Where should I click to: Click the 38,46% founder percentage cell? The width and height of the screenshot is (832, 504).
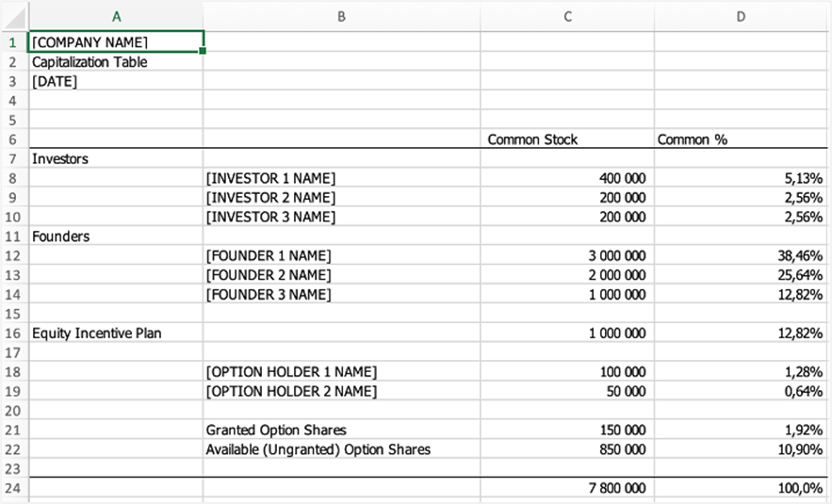(742, 255)
